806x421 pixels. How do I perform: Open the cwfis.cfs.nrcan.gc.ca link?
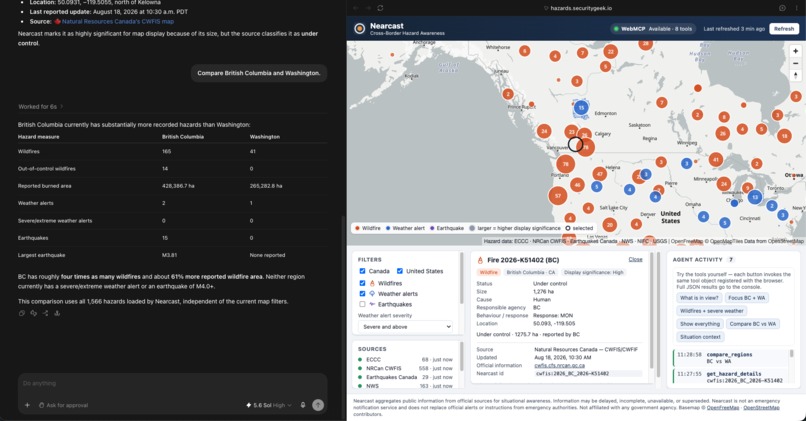click(559, 365)
